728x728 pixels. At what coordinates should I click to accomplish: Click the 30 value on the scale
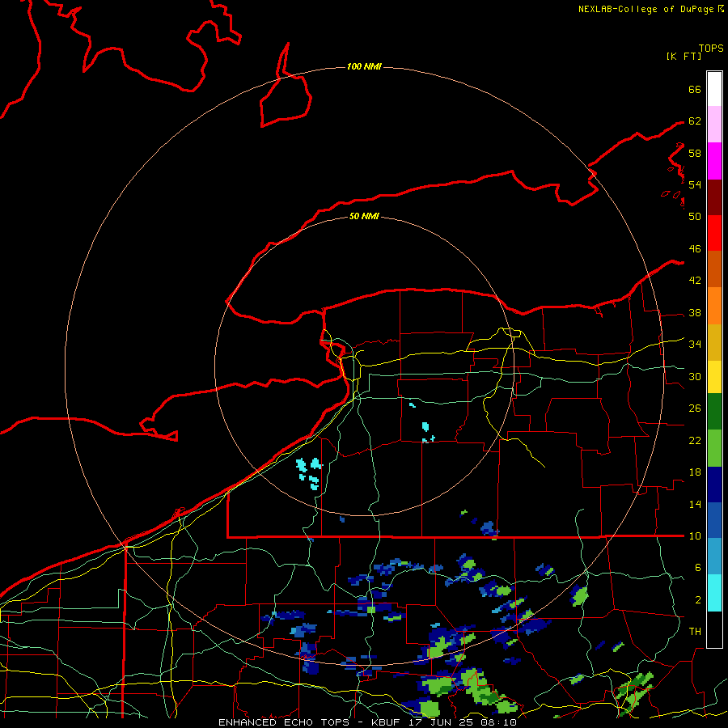click(695, 376)
